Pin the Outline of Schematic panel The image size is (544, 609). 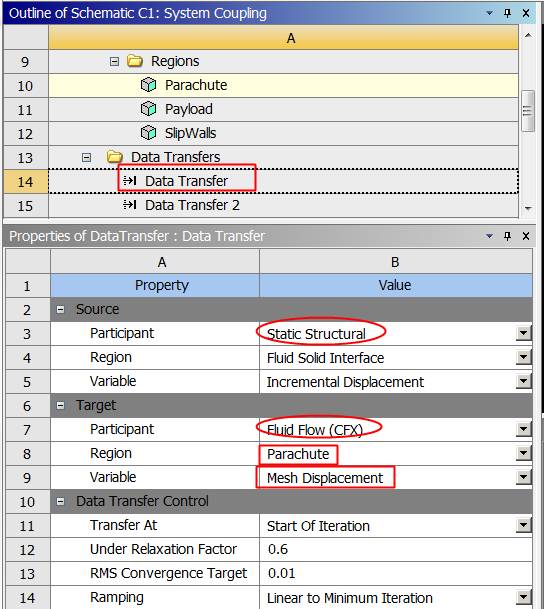coord(507,13)
